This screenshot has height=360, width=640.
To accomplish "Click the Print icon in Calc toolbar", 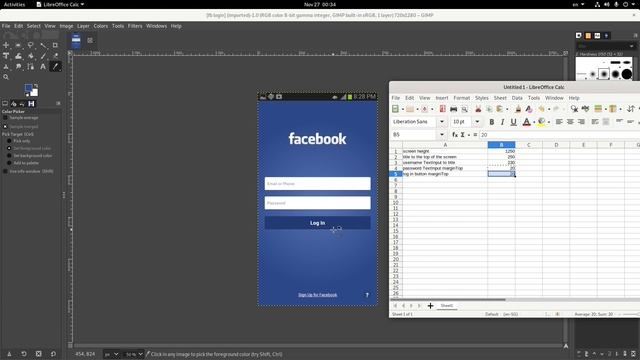I will pyautogui.click(x=453, y=109).
